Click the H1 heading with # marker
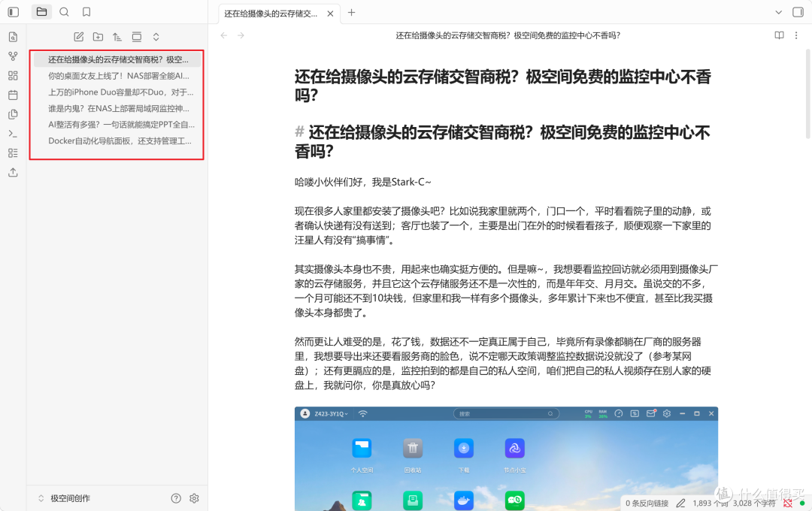The image size is (812, 511). 503,141
